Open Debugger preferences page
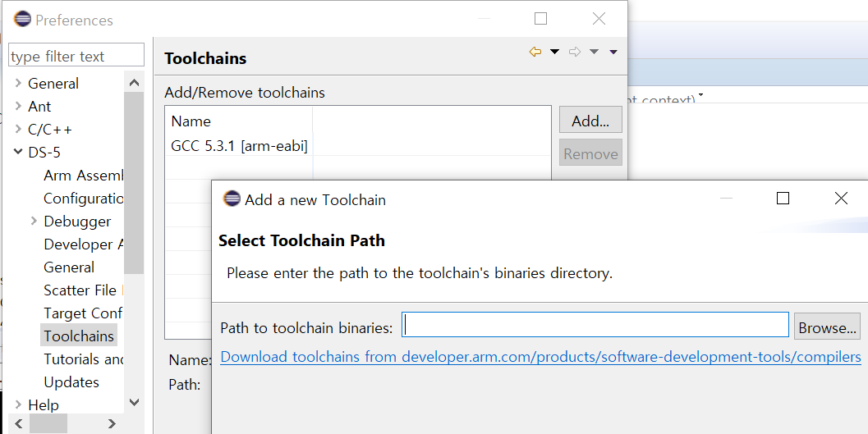The height and width of the screenshot is (434, 868). click(x=77, y=222)
